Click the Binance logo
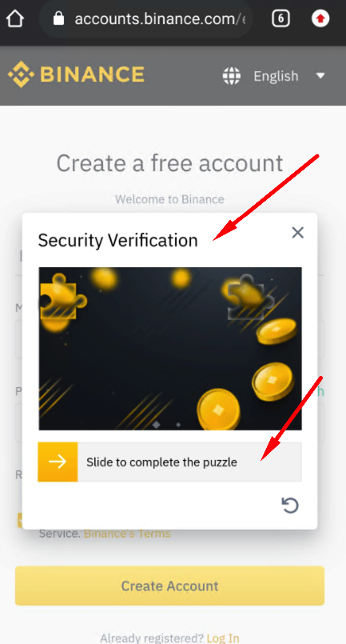 [77, 74]
